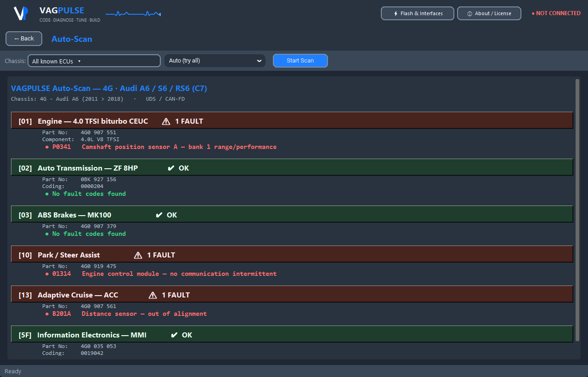Screen dimensions: 588x377
Task: Start the scan
Action: point(300,61)
